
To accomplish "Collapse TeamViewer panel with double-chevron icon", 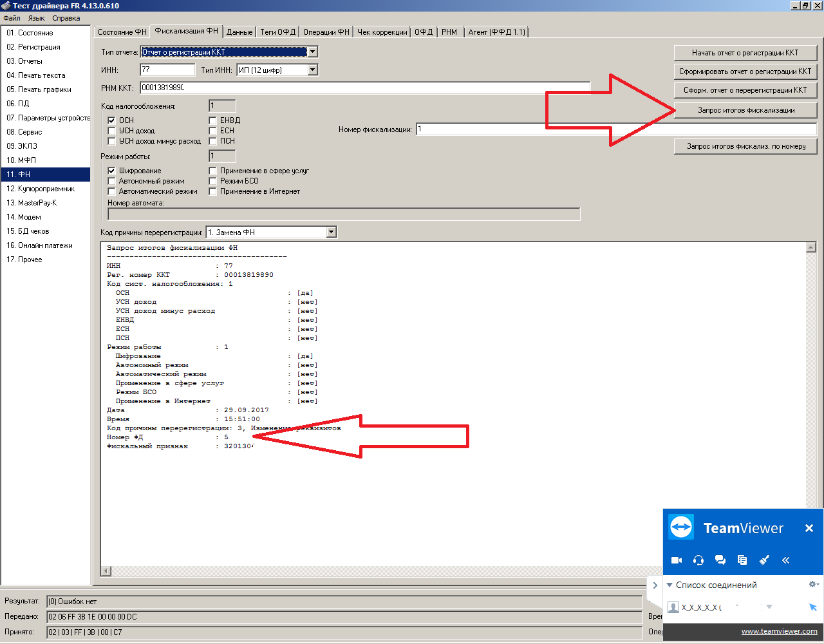I will 786,560.
